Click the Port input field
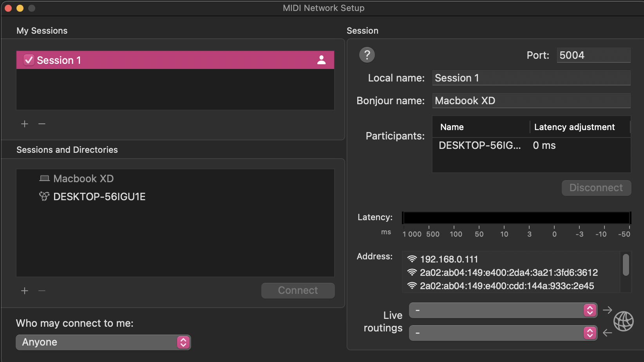The width and height of the screenshot is (644, 362). click(593, 55)
